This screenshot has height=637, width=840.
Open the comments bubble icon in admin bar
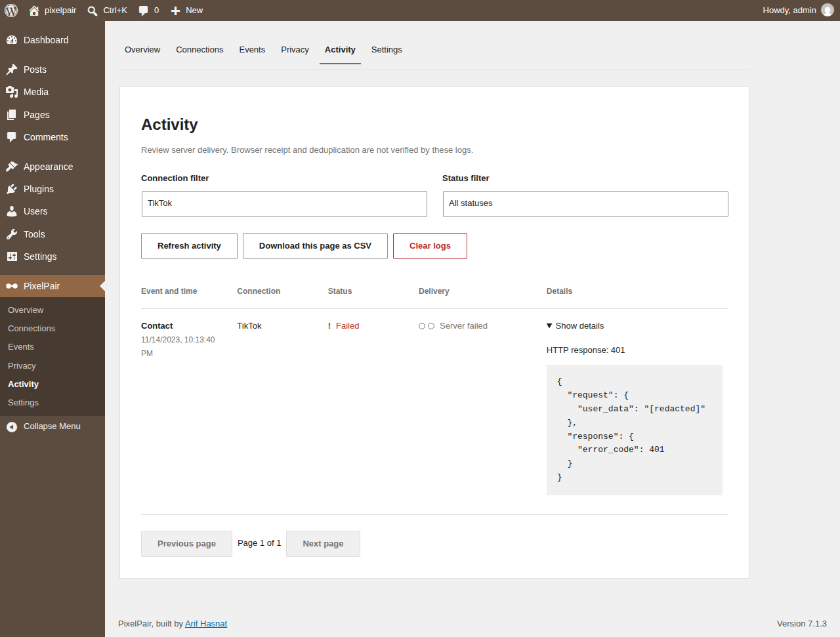point(144,10)
